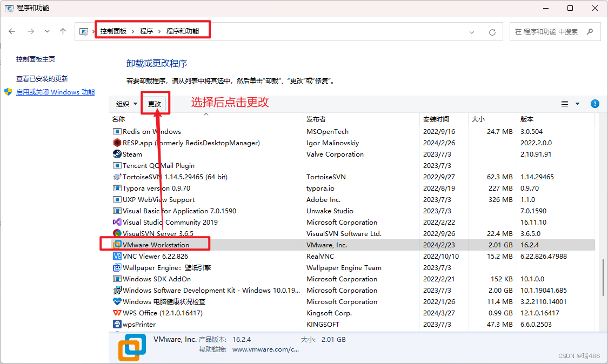Select TortoiseSVN 1.14.5.29465 (64 bit) entry
The image size is (608, 364).
tap(175, 177)
